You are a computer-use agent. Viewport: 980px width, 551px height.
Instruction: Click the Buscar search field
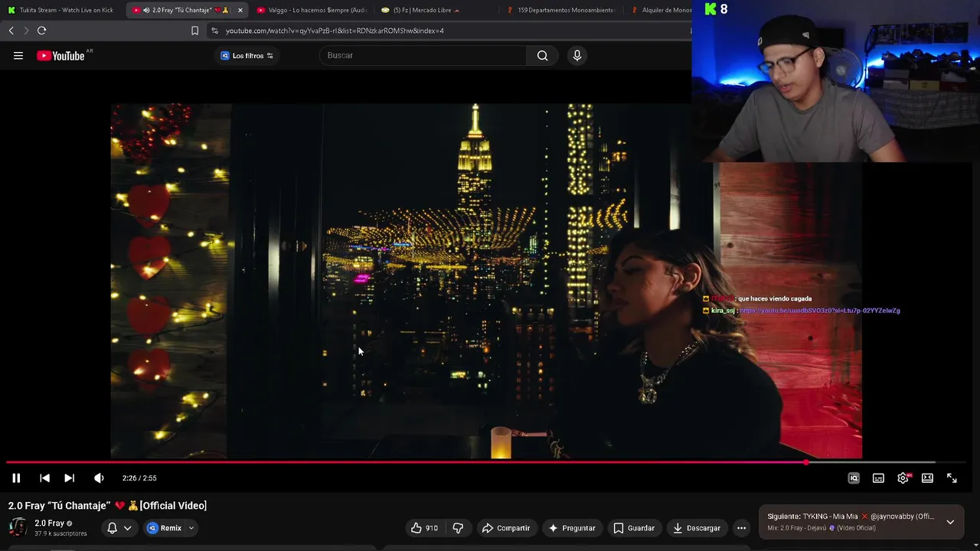point(423,55)
